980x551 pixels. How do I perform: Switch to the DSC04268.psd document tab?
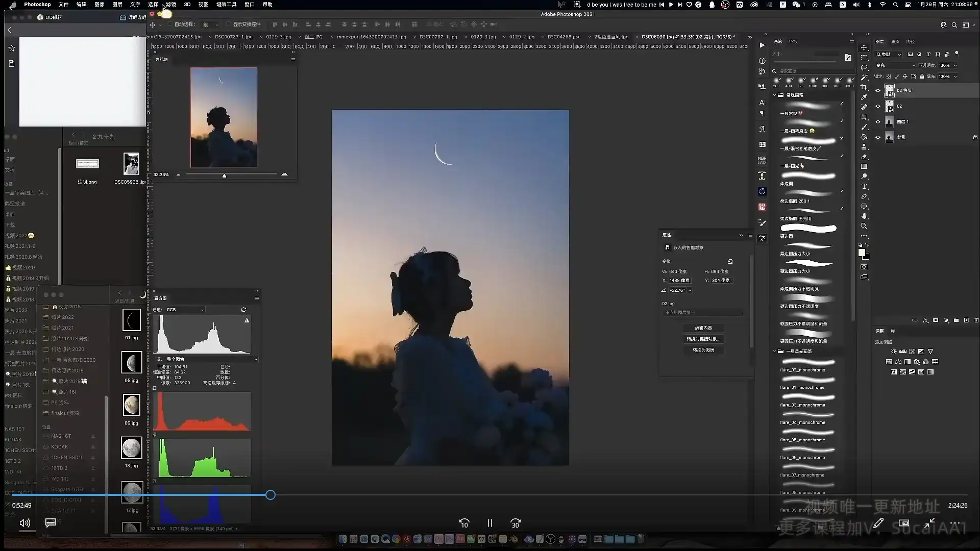563,37
